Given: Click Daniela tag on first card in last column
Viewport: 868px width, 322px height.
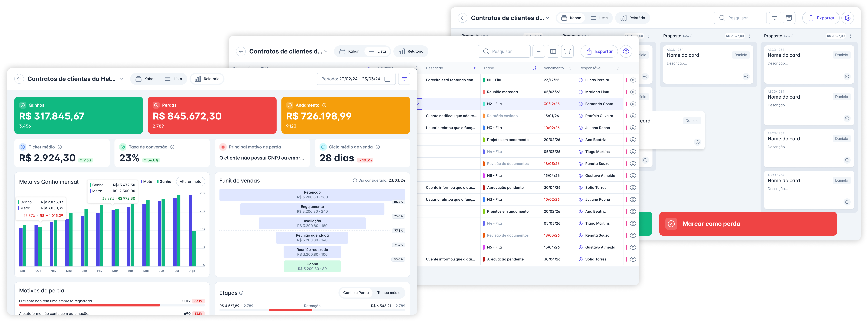Looking at the screenshot, I should tap(841, 55).
